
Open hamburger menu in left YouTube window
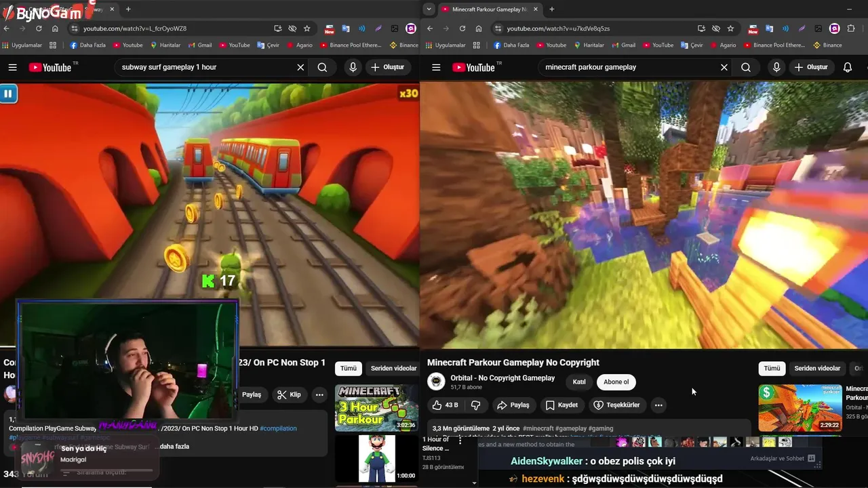click(x=12, y=67)
